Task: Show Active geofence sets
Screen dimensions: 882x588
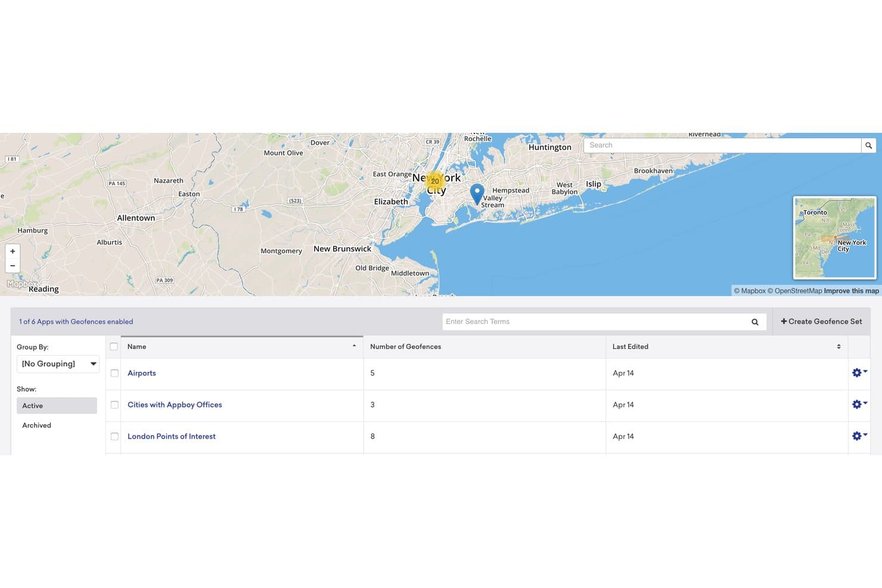Action: [x=57, y=406]
